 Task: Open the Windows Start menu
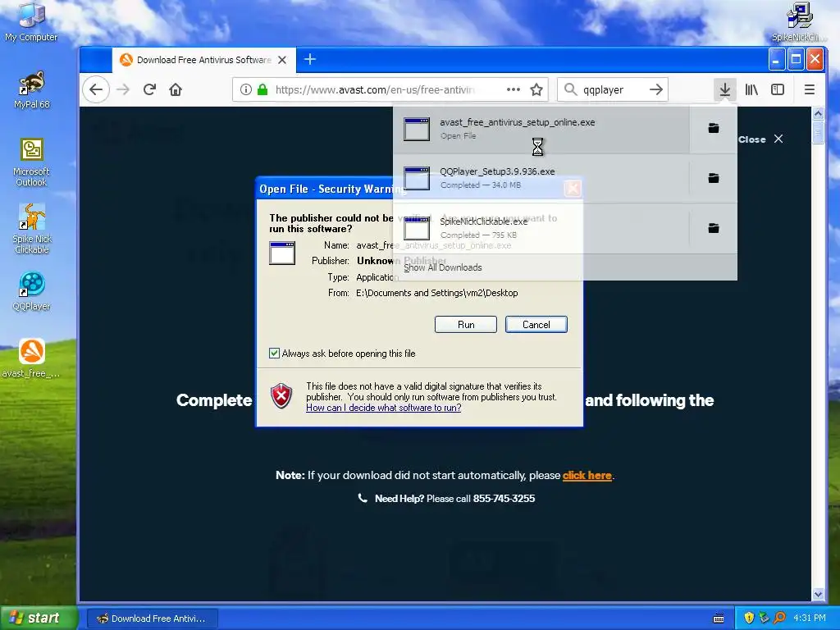click(39, 618)
